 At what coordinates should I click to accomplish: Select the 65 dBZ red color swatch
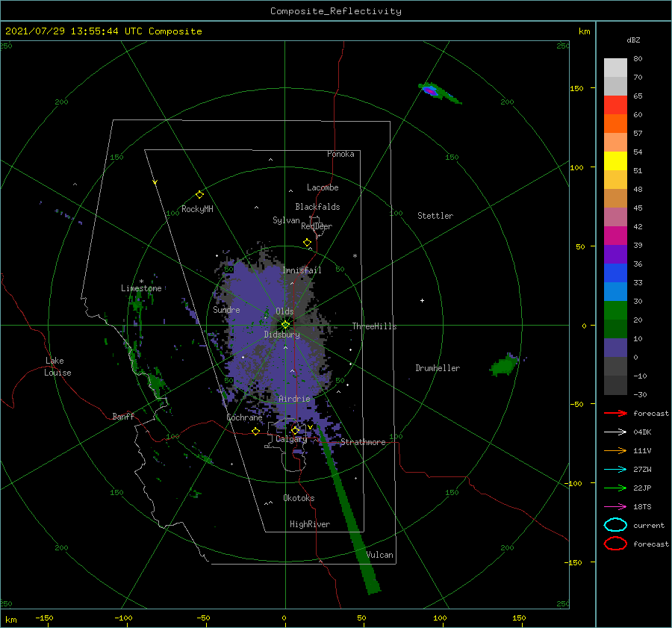(615, 105)
